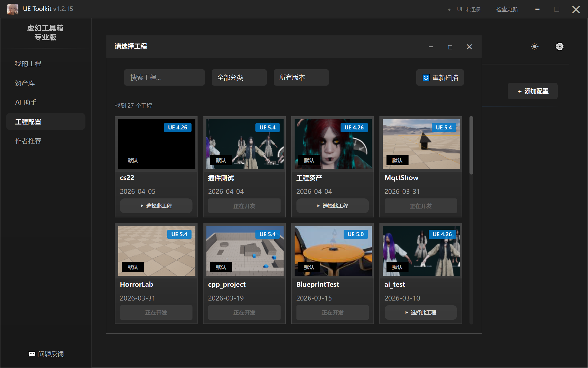The height and width of the screenshot is (368, 588).
Task: Click the UE 5.4 badge on cpp_project card
Action: tap(267, 234)
